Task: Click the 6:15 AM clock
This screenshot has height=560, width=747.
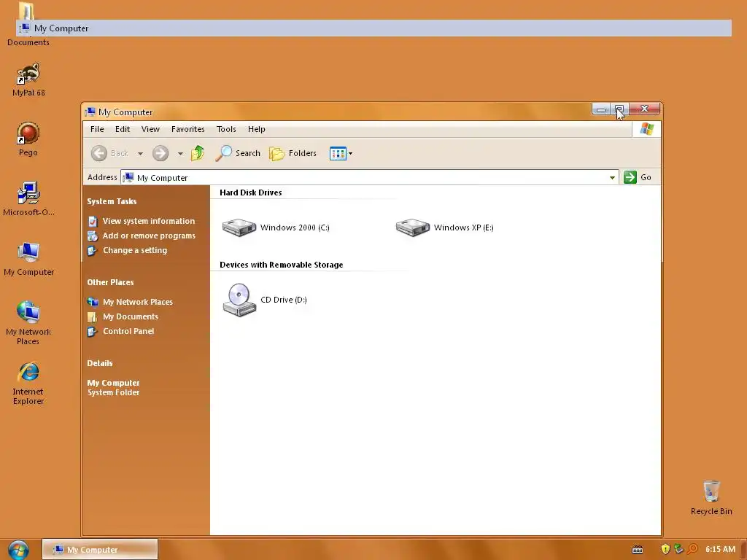Action: [x=720, y=549]
